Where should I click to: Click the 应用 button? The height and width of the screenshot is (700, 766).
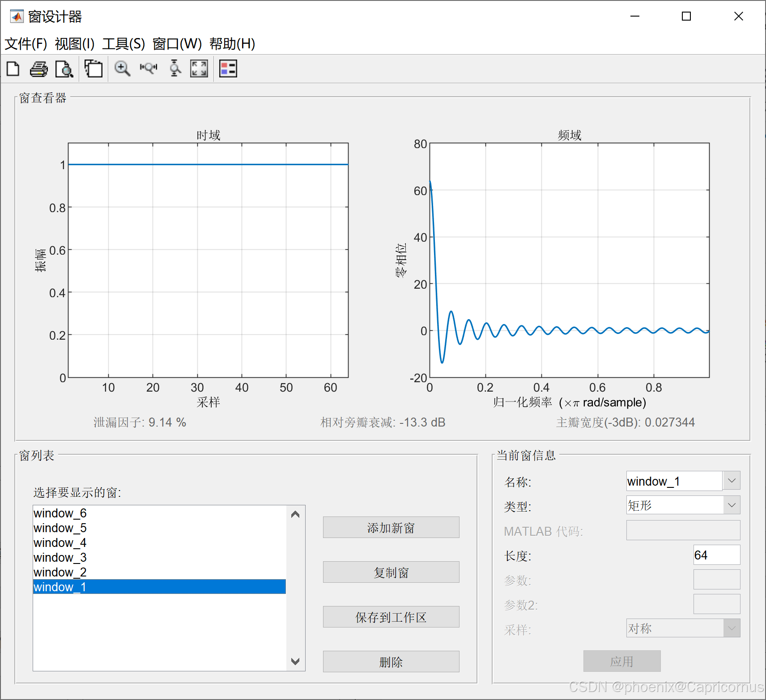pyautogui.click(x=622, y=661)
